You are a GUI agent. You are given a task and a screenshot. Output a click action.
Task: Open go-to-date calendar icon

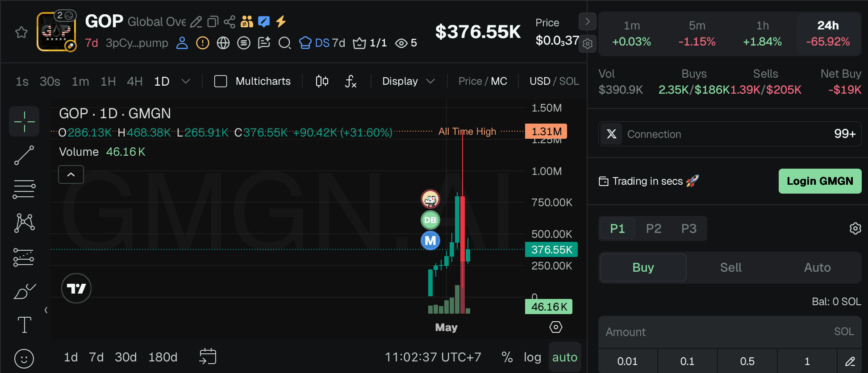(208, 356)
